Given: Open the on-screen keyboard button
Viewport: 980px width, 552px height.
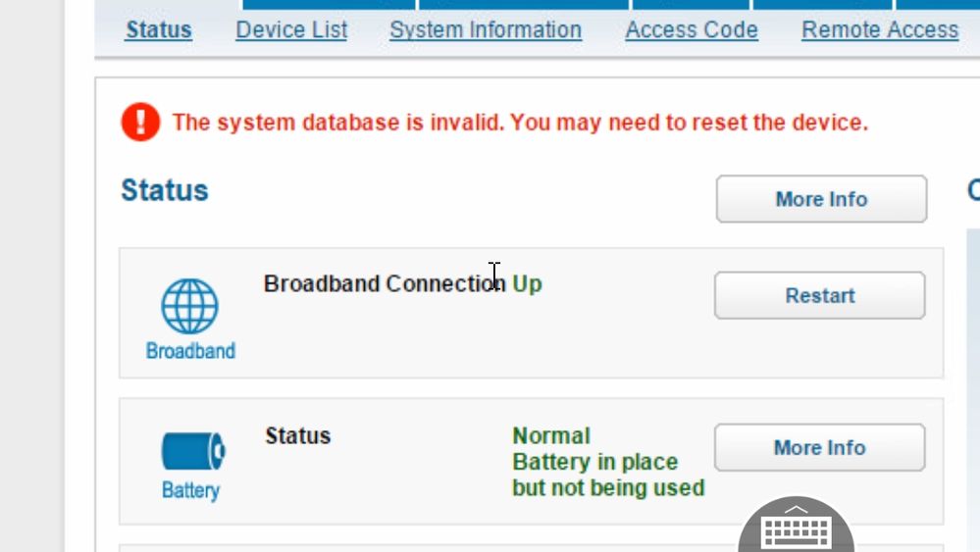Looking at the screenshot, I should 796,529.
